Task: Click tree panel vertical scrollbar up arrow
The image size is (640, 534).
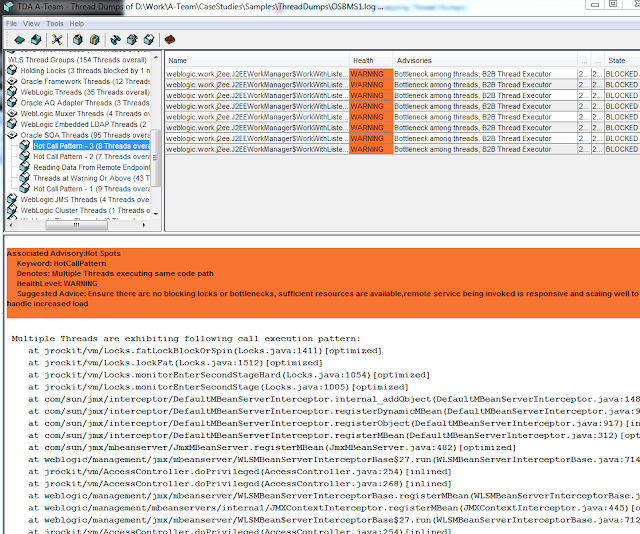Action: pos(156,57)
